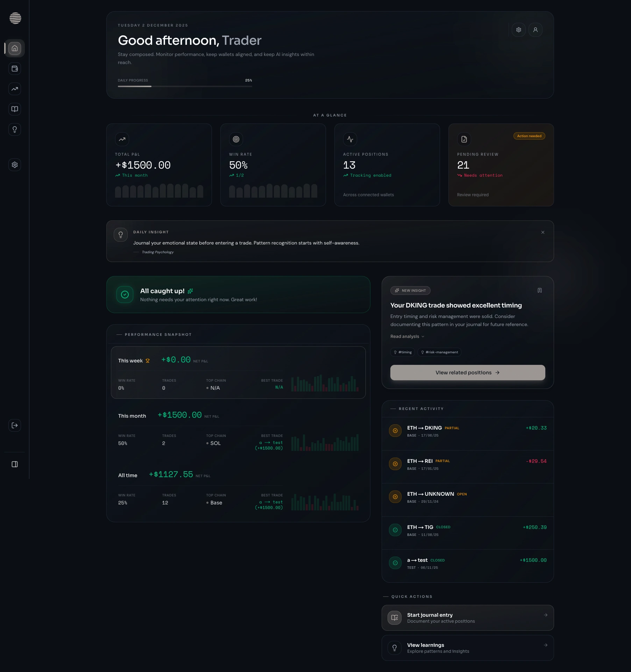Open Insights via the lightbulb sidebar icon

pos(14,129)
